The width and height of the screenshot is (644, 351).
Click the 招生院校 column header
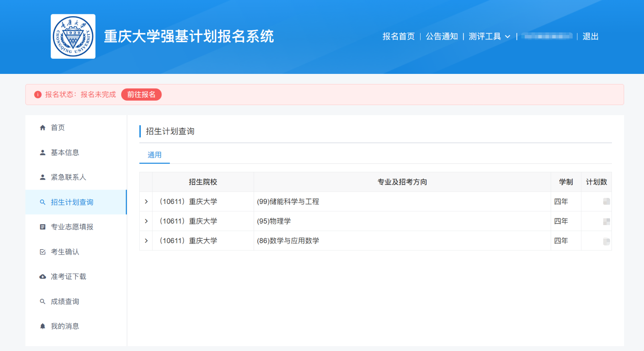pyautogui.click(x=203, y=182)
